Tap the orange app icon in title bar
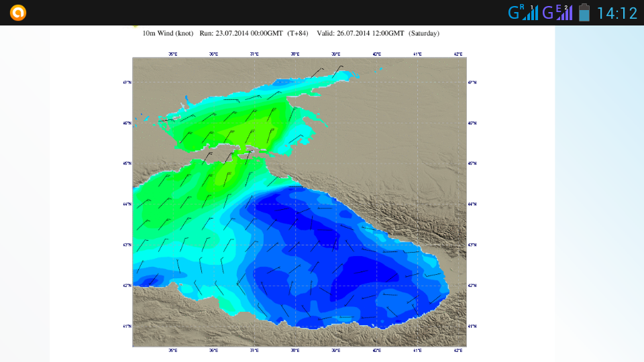Screen dimensions: 644x362 18,13
